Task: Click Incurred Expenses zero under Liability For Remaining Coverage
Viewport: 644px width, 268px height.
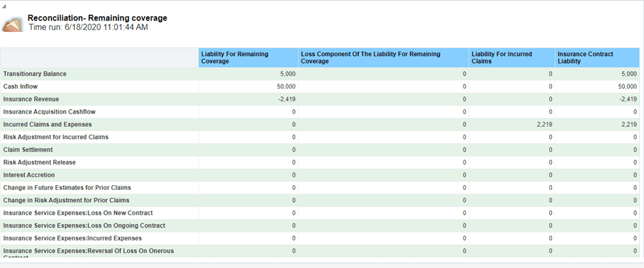Action: [x=294, y=238]
